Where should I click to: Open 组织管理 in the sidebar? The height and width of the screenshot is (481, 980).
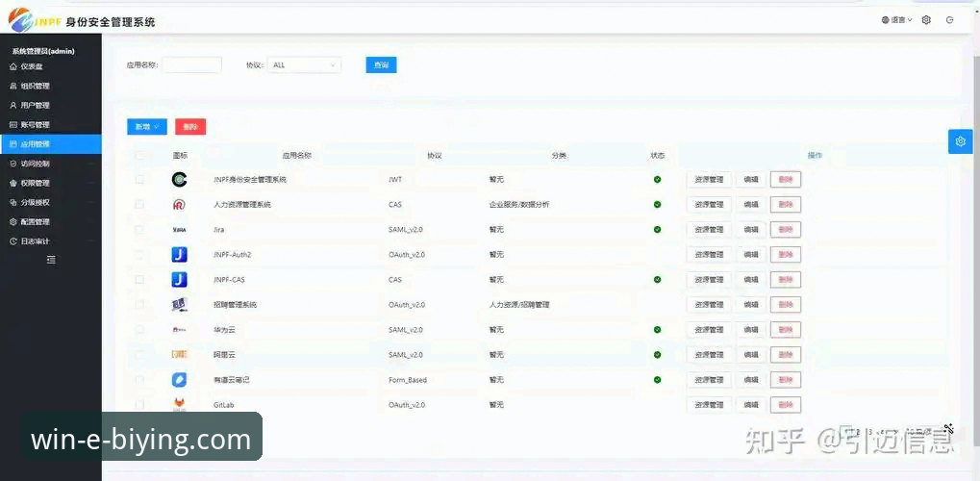51,87
